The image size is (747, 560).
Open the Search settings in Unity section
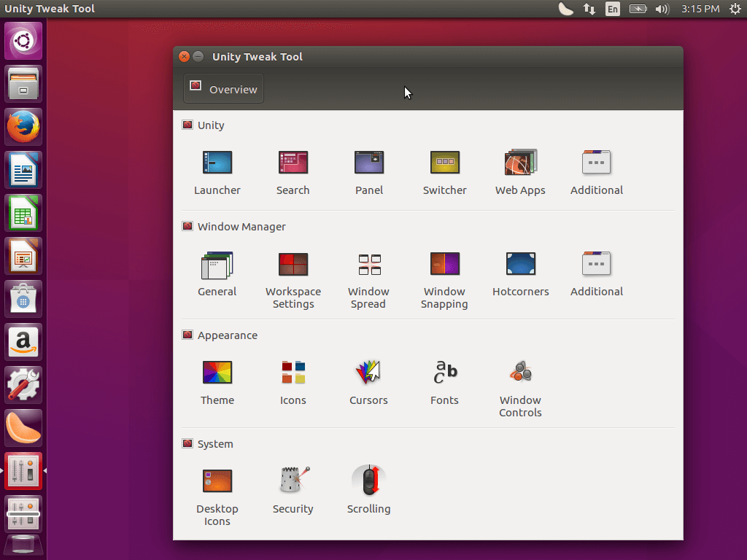tap(293, 163)
